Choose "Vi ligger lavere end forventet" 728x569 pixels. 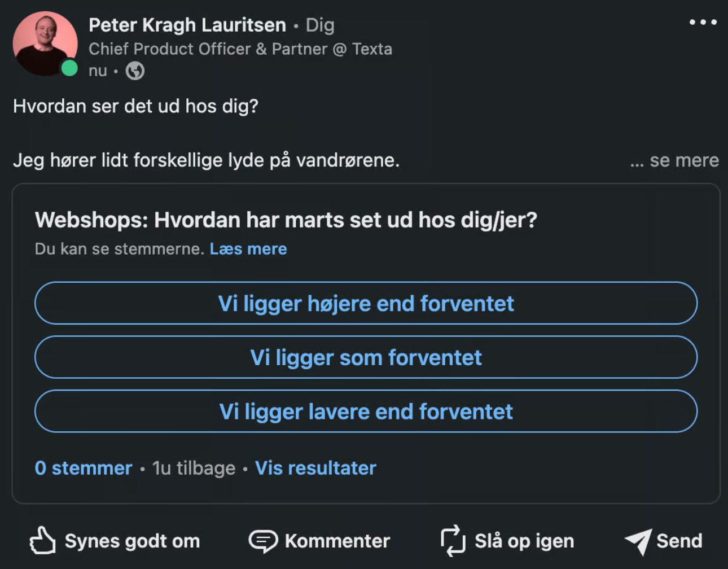coord(366,412)
